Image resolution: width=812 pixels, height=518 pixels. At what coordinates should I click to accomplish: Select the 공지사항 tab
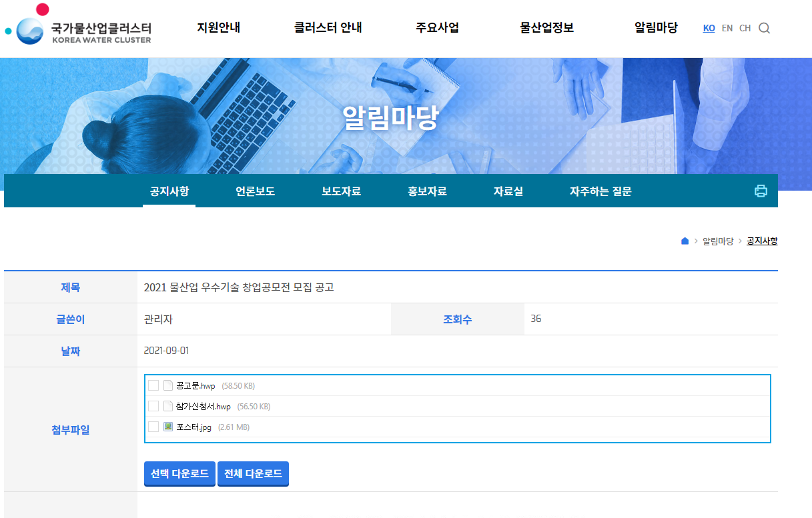point(169,191)
